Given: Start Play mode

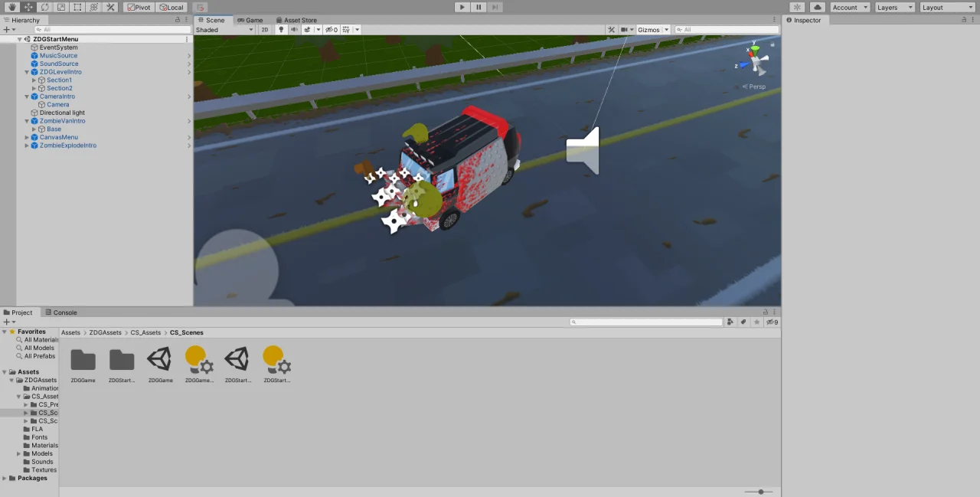Looking at the screenshot, I should point(462,7).
